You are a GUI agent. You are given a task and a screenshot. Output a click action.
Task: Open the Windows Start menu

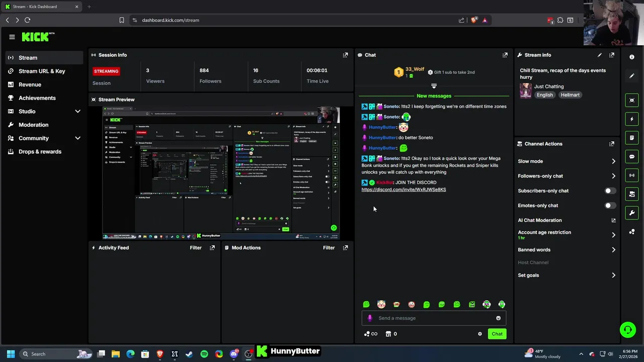(11, 354)
